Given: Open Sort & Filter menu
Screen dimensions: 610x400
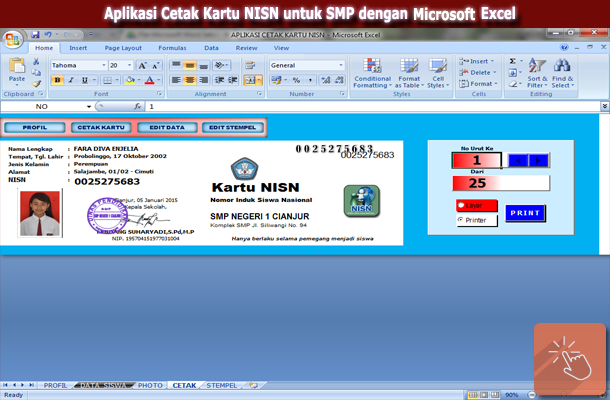Looking at the screenshot, I should point(537,73).
